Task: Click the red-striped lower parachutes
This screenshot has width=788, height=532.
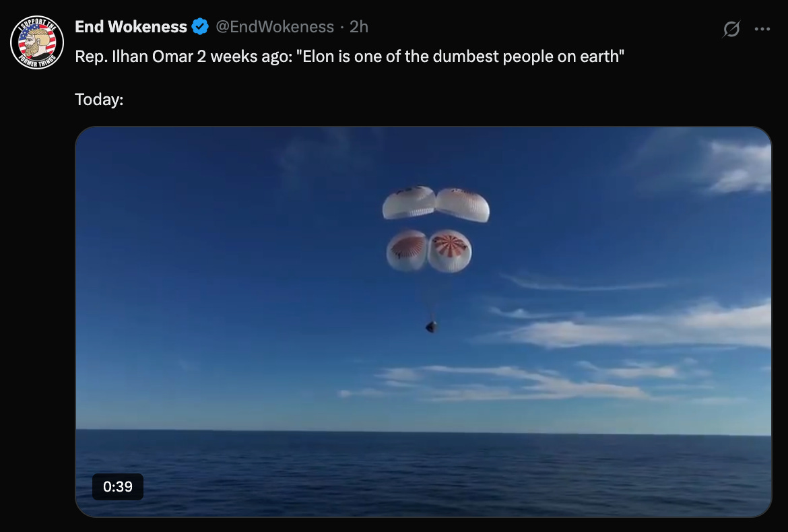Action: (x=428, y=251)
